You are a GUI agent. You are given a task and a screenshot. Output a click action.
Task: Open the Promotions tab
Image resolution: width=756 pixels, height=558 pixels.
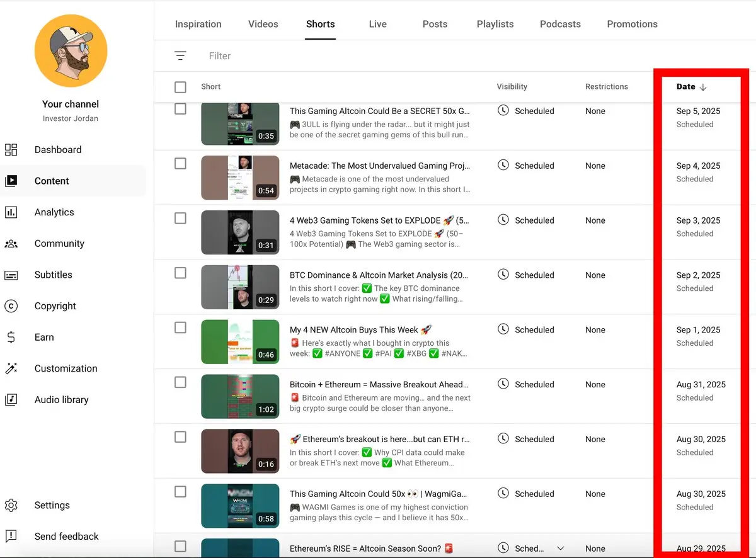[632, 24]
